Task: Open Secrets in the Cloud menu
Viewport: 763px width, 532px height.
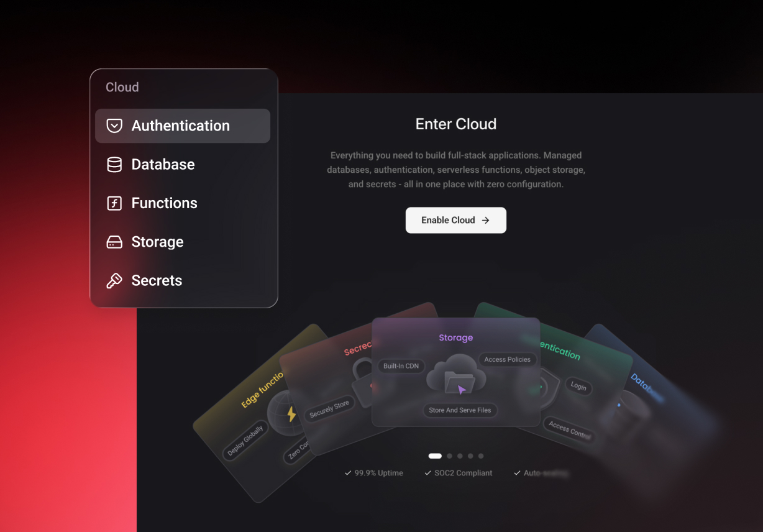Action: (x=183, y=281)
